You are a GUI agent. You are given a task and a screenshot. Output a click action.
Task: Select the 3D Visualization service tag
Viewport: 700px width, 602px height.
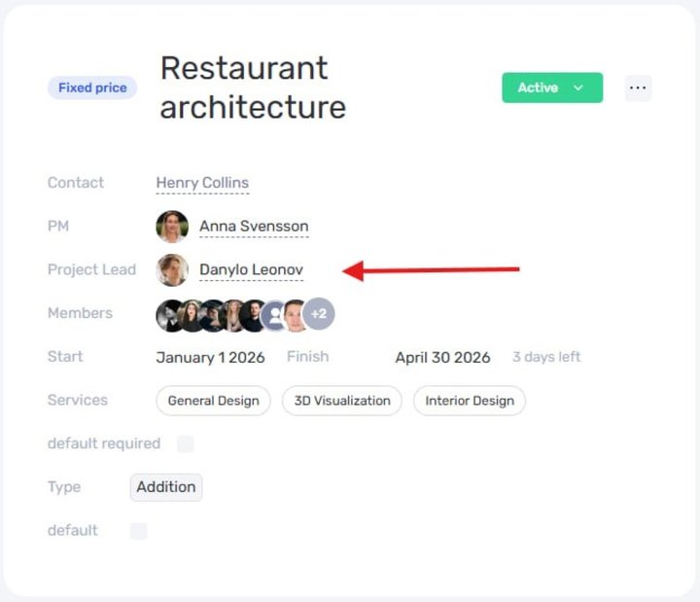pyautogui.click(x=342, y=401)
